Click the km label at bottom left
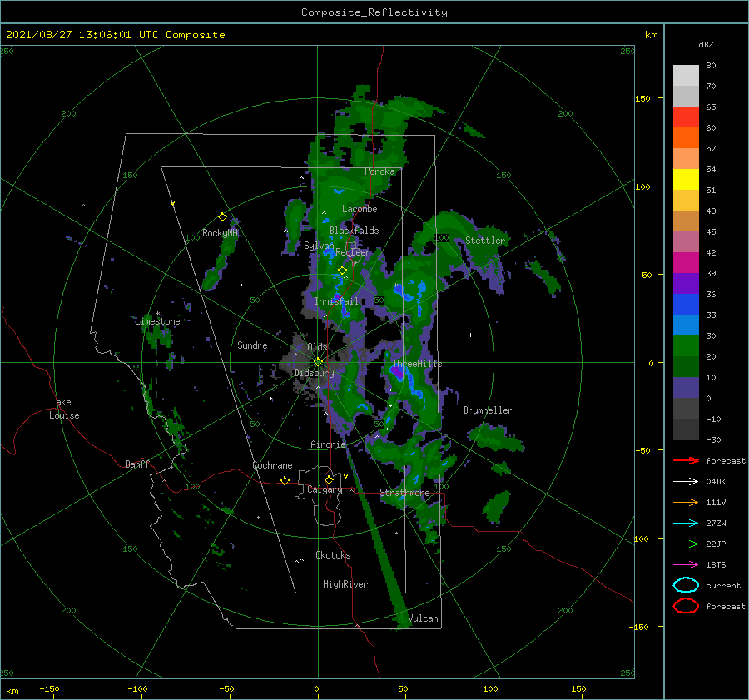Image resolution: width=749 pixels, height=700 pixels. [x=12, y=691]
